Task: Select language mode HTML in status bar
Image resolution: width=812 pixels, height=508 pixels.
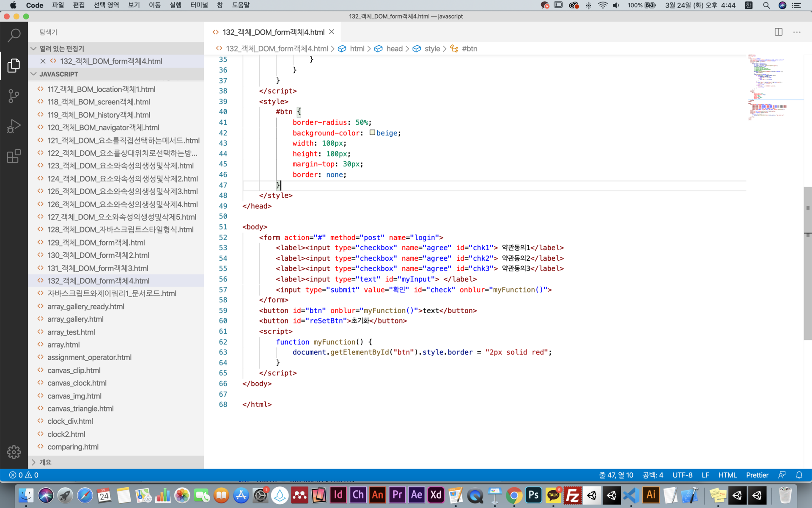Action: pyautogui.click(x=727, y=475)
